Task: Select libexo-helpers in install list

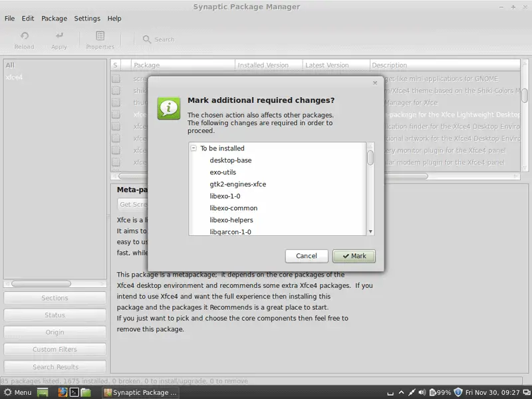Action: pyautogui.click(x=231, y=220)
